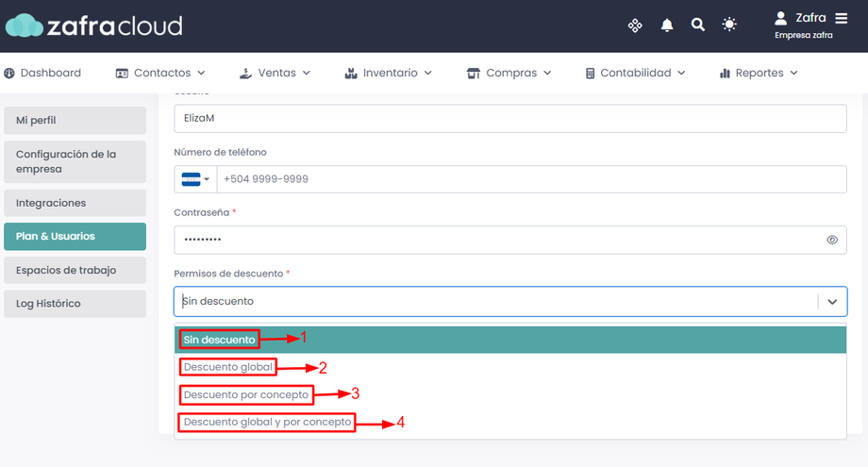Expand the Ventas menu chevron

click(306, 73)
